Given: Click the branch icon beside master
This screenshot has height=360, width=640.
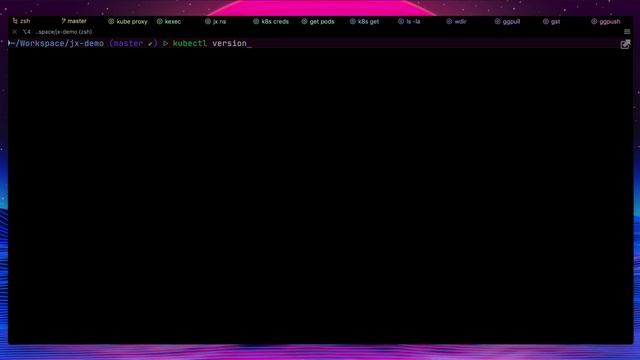Looking at the screenshot, I should click(64, 21).
